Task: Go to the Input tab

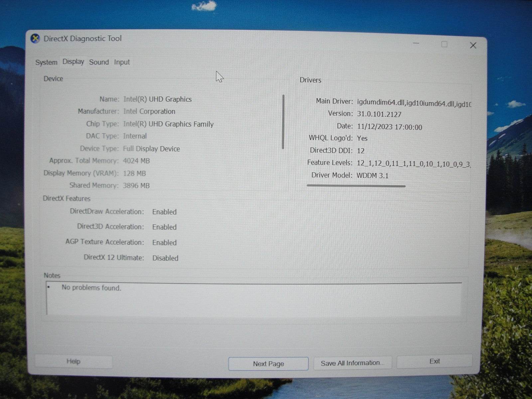Action: click(122, 62)
